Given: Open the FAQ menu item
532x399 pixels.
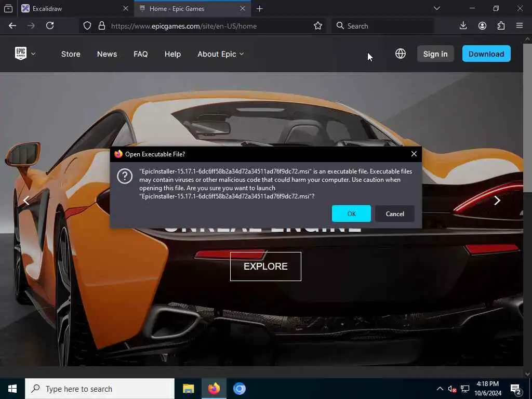Looking at the screenshot, I should 140,54.
